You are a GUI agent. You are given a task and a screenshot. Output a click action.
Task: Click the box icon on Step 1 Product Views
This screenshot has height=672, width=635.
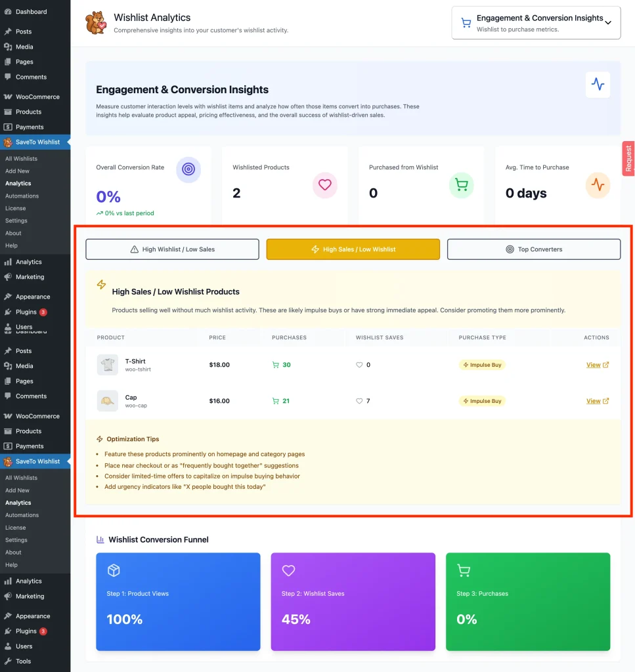tap(113, 571)
